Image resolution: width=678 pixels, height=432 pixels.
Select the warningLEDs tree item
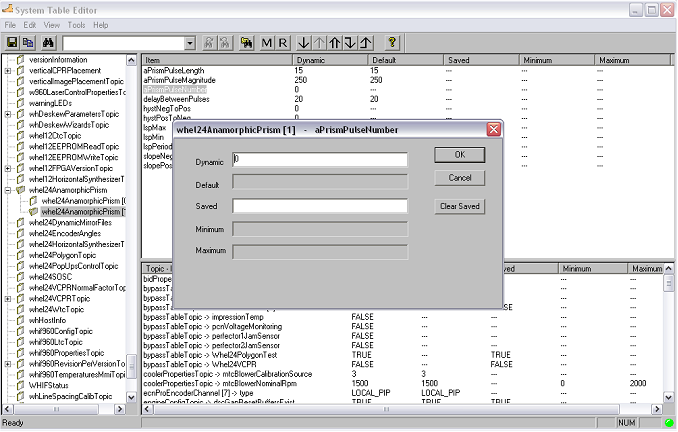pos(50,103)
